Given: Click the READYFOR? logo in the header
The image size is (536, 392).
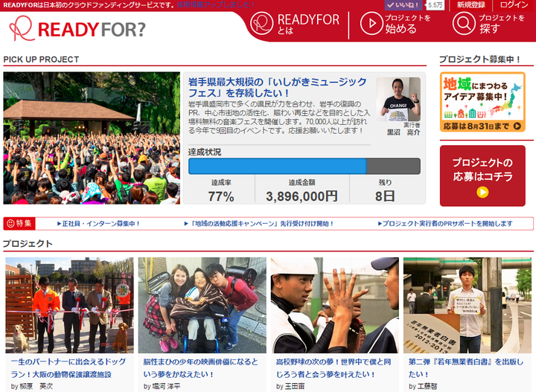Looking at the screenshot, I should point(77,29).
